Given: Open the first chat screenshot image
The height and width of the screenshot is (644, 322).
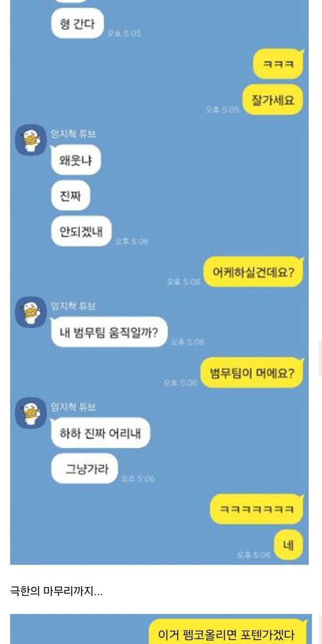Looking at the screenshot, I should coord(159,282).
